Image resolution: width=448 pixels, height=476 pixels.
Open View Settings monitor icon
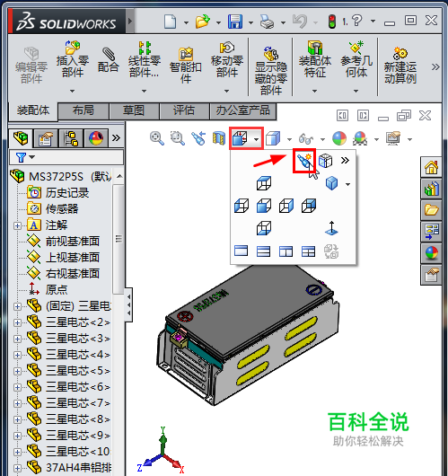click(x=393, y=138)
